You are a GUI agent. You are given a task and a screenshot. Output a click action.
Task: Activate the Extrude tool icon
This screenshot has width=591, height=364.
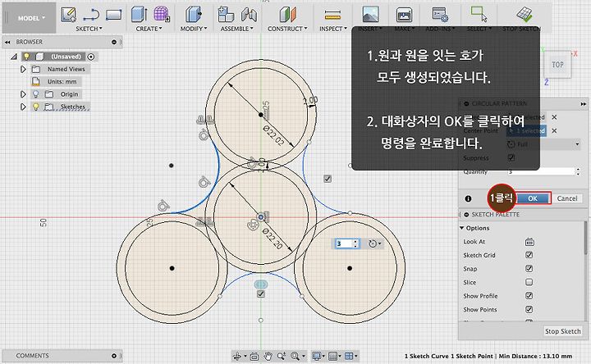click(x=139, y=15)
